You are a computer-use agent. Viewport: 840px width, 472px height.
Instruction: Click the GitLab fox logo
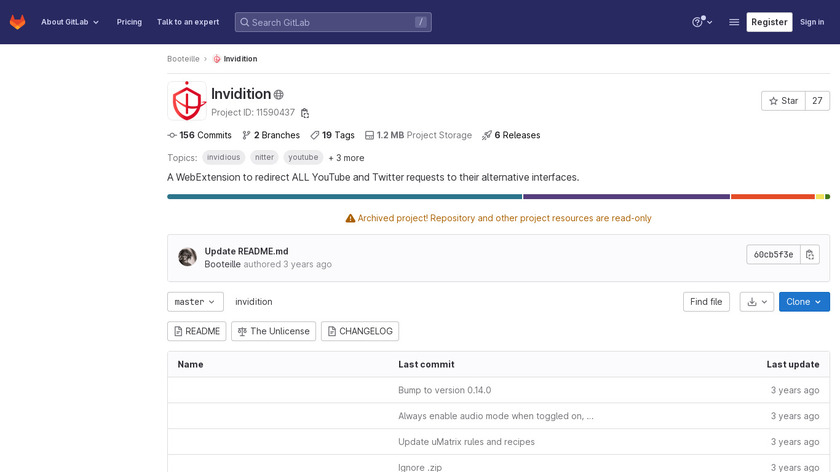point(18,22)
